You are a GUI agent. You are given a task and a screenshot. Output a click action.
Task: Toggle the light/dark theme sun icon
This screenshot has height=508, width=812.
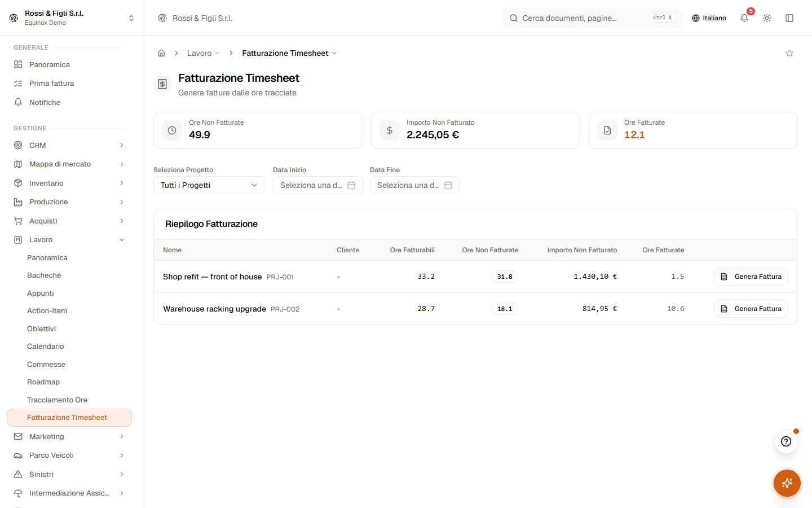(x=767, y=18)
